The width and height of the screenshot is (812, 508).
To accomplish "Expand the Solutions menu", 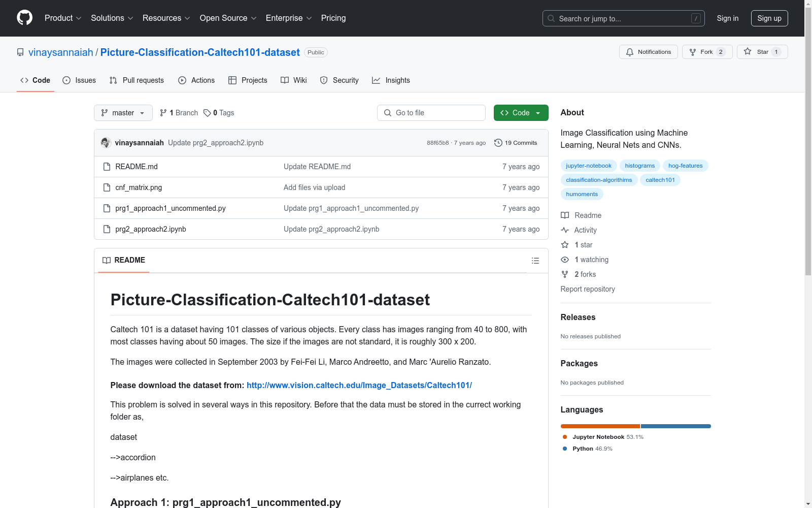I will [112, 18].
